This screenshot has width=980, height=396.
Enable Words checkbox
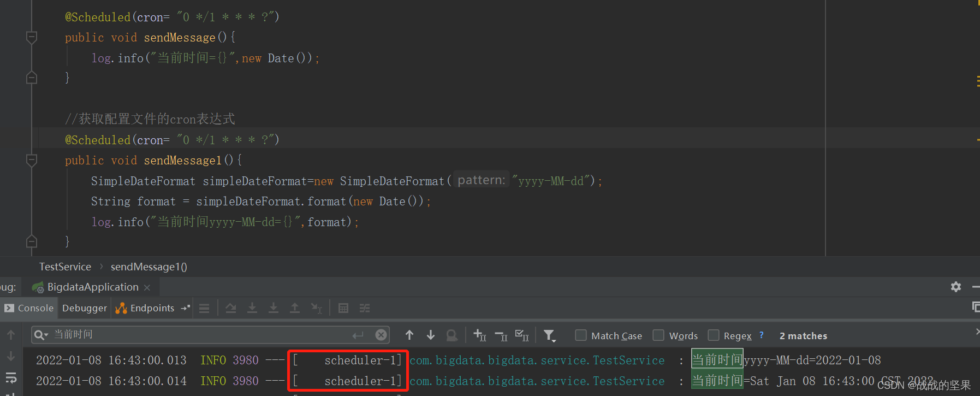coord(658,335)
